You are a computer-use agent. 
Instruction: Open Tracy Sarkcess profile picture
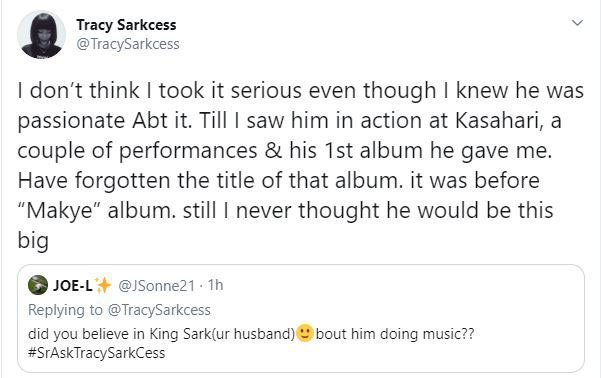point(41,35)
